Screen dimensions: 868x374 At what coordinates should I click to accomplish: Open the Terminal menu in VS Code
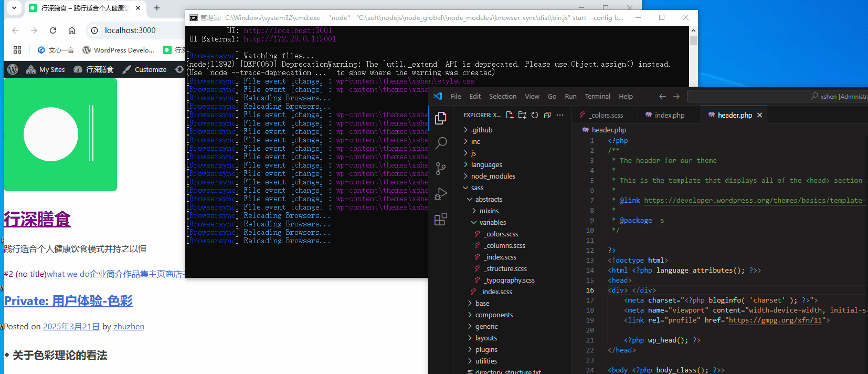tap(598, 96)
